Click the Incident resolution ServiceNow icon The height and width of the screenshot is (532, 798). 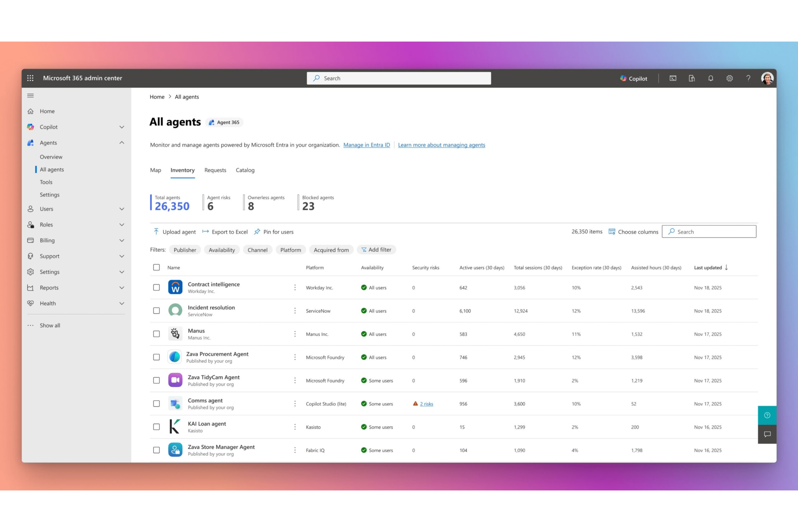[x=175, y=310]
